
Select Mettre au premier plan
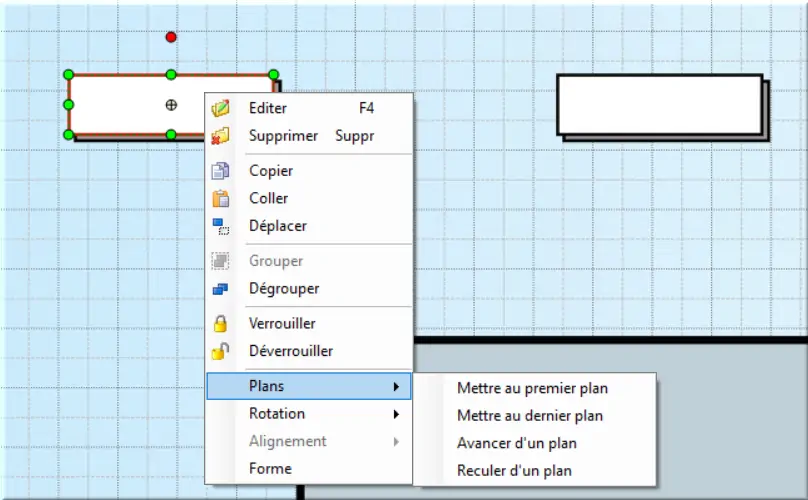(532, 388)
